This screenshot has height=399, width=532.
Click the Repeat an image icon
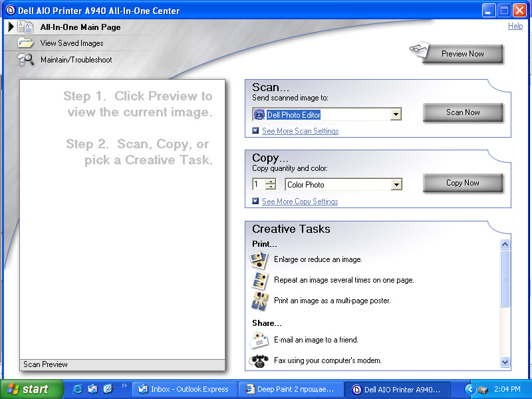tap(260, 280)
